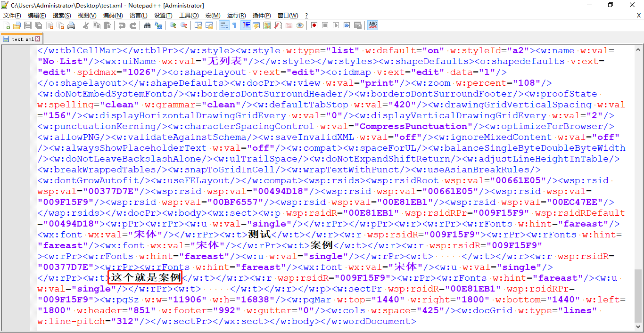Zoom out using the magnifier minus icon
This screenshot has width=644, height=333.
(184, 25)
